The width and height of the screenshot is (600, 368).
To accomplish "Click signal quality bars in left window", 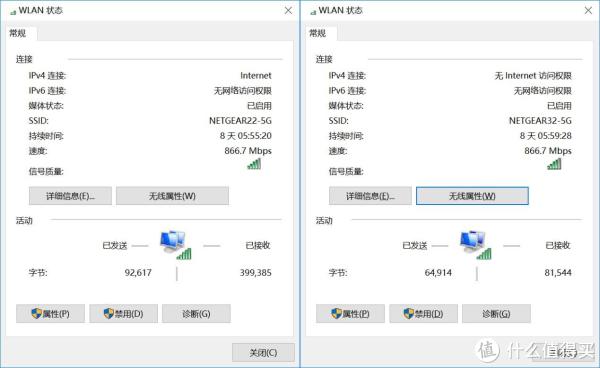I will click(x=254, y=164).
